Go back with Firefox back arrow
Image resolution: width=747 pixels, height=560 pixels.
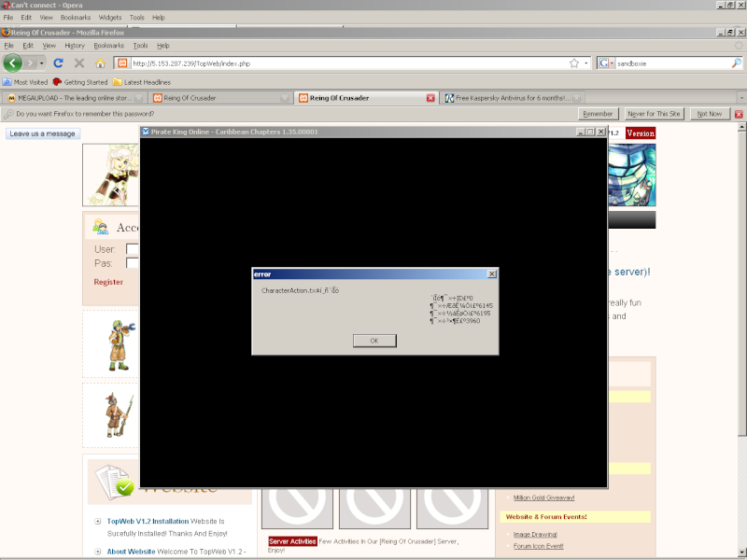coord(12,63)
